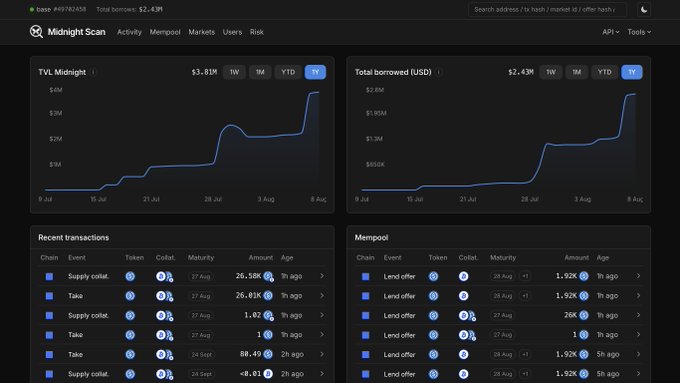This screenshot has height=383, width=680.
Task: Select YTD range on Total borrowed chart
Action: pyautogui.click(x=605, y=72)
